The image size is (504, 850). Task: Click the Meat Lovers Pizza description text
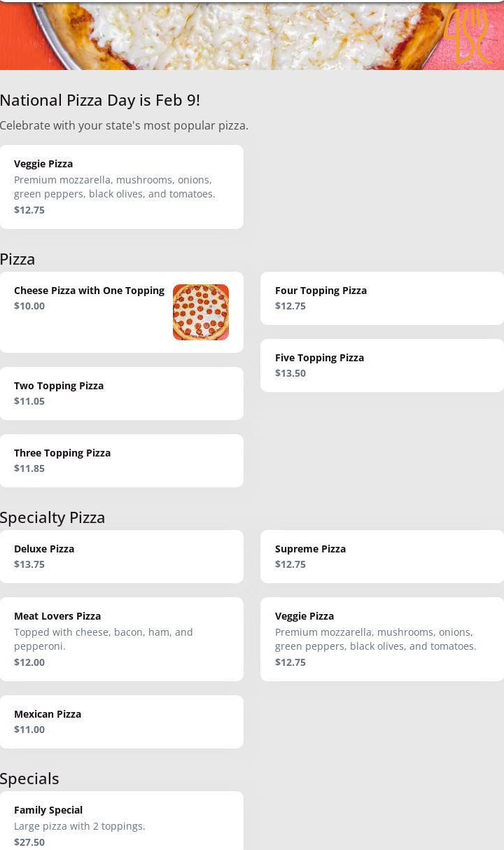point(104,639)
